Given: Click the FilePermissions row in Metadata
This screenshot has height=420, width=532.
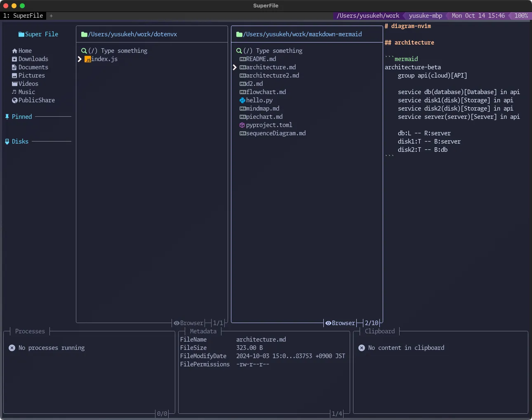Looking at the screenshot, I should (x=225, y=364).
